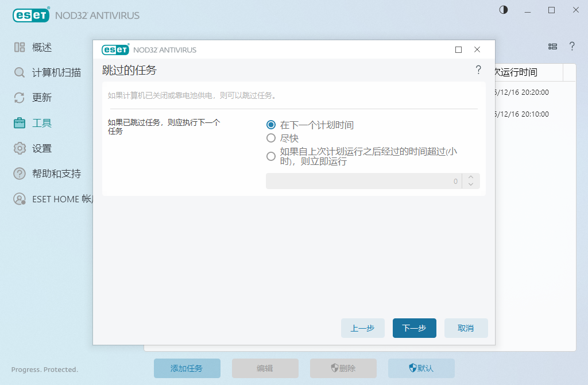Select "在下一个计划时间" radio option

(x=271, y=125)
